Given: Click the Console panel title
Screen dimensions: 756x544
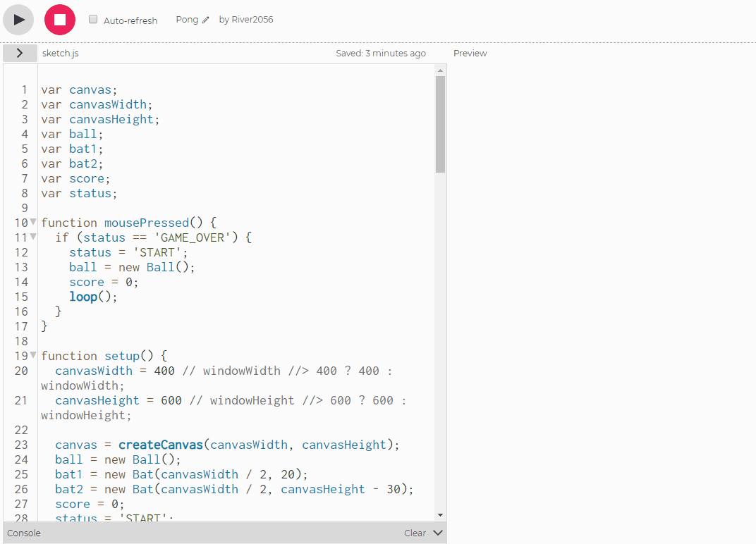Looking at the screenshot, I should pos(24,533).
